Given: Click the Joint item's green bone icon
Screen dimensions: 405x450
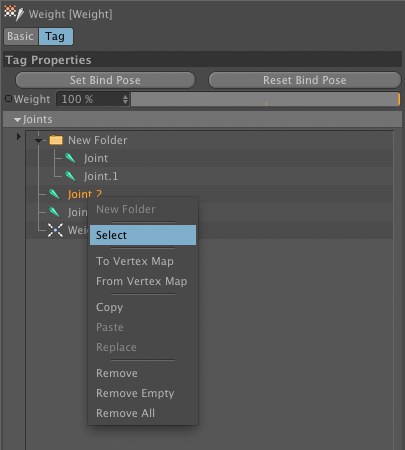Looking at the screenshot, I should coord(70,158).
